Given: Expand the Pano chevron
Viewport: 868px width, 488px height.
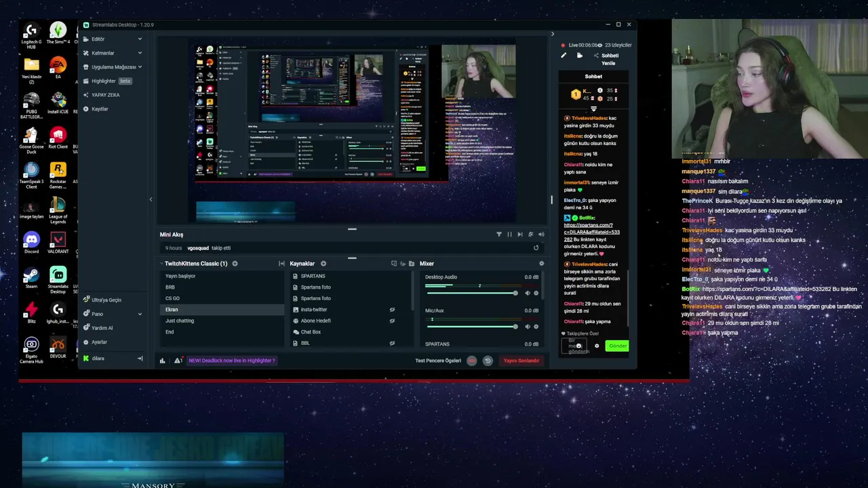Looking at the screenshot, I should click(x=140, y=314).
